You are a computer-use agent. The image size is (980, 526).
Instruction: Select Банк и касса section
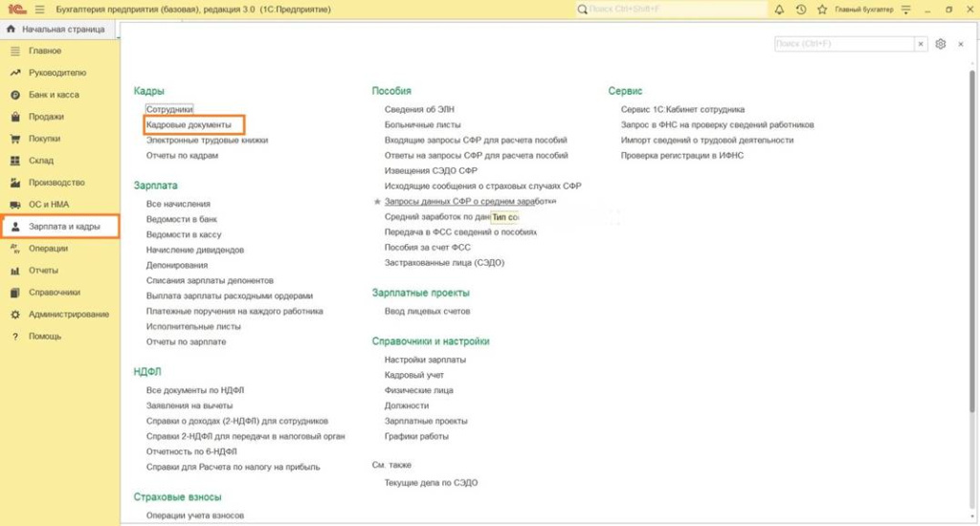click(x=54, y=95)
